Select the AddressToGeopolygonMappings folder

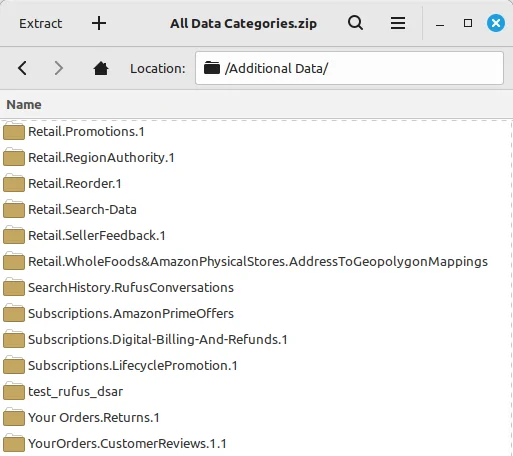(258, 262)
